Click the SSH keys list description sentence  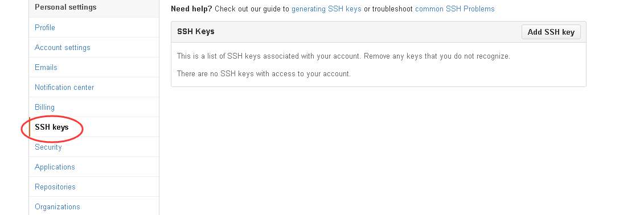click(x=343, y=56)
